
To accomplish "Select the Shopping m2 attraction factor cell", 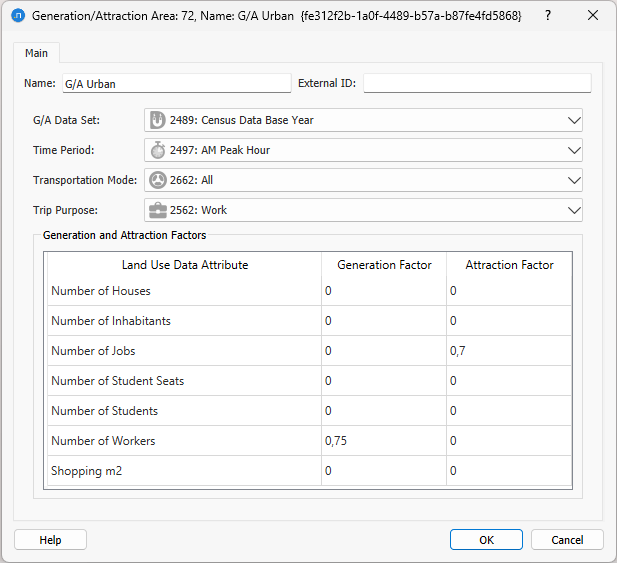I will point(508,471).
